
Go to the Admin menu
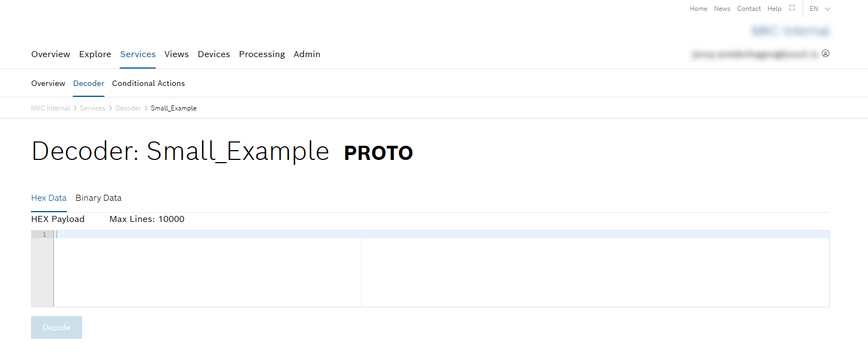coord(307,54)
